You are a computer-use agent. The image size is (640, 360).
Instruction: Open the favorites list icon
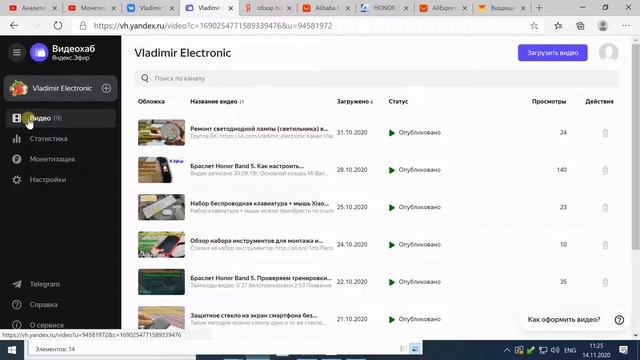coord(558,26)
